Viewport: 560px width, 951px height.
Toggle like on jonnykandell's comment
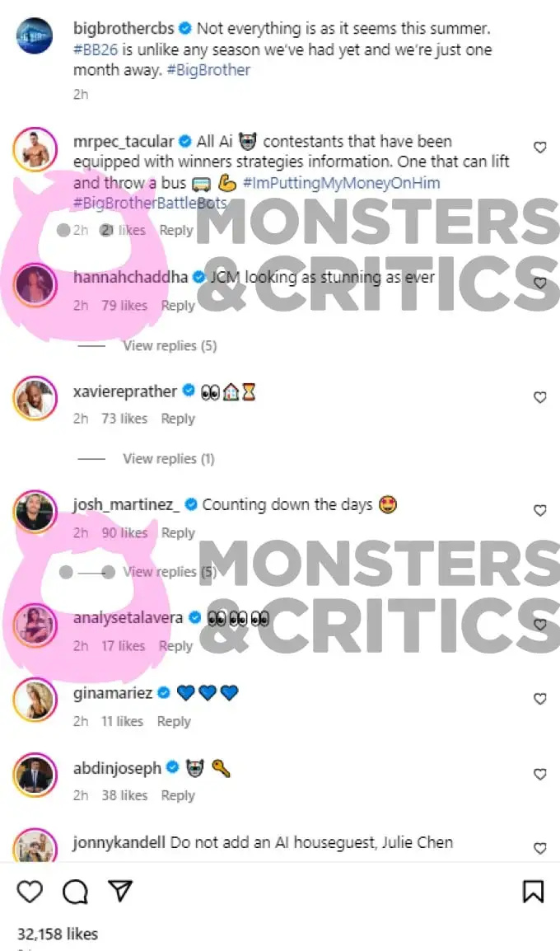539,848
